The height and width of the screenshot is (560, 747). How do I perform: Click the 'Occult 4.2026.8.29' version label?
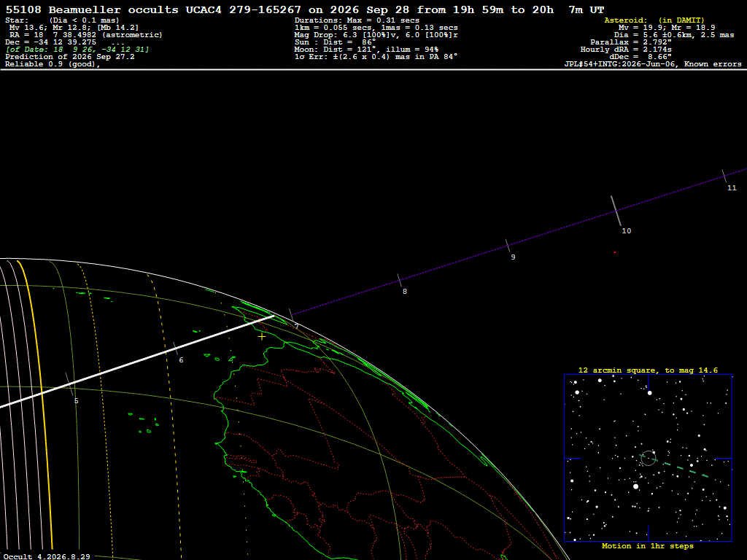point(47,556)
